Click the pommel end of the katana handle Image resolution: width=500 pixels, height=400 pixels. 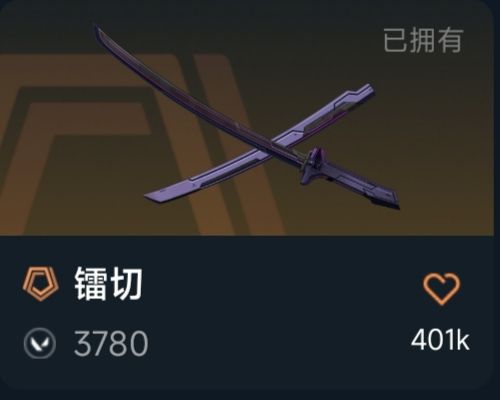click(x=388, y=200)
